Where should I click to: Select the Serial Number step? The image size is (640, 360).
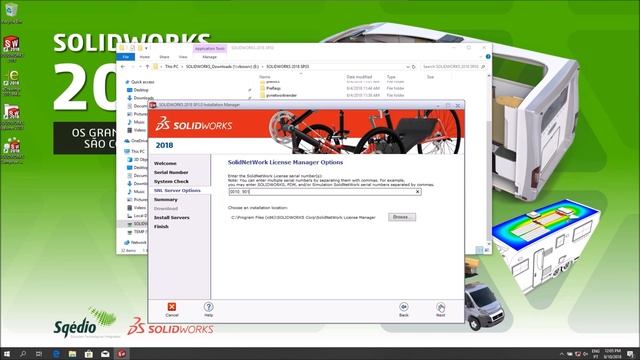tap(171, 172)
